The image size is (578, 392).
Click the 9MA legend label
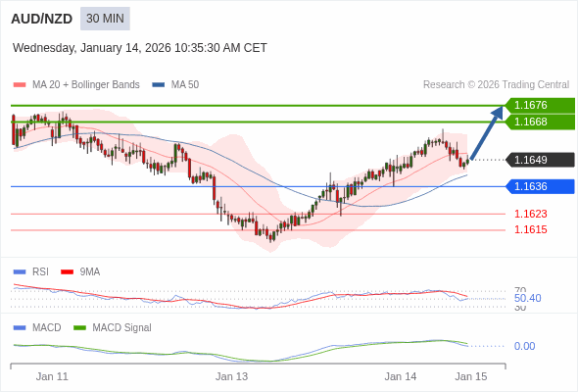tap(90, 272)
